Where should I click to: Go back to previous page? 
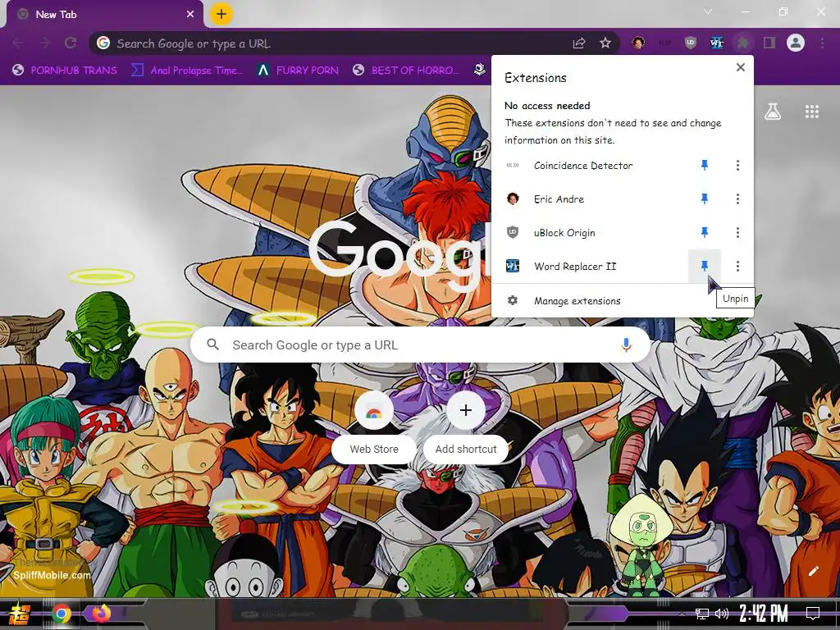tap(18, 43)
